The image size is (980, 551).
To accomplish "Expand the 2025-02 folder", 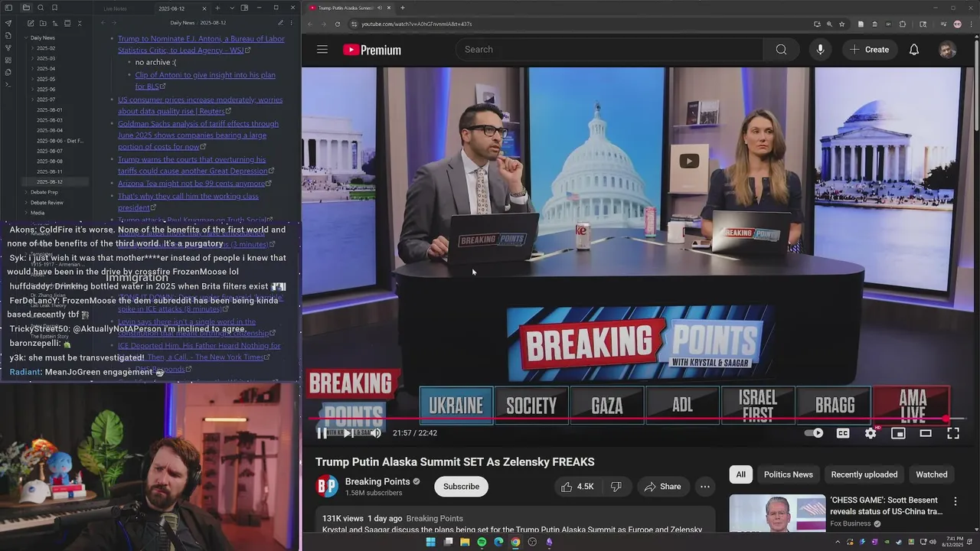I will coord(46,48).
